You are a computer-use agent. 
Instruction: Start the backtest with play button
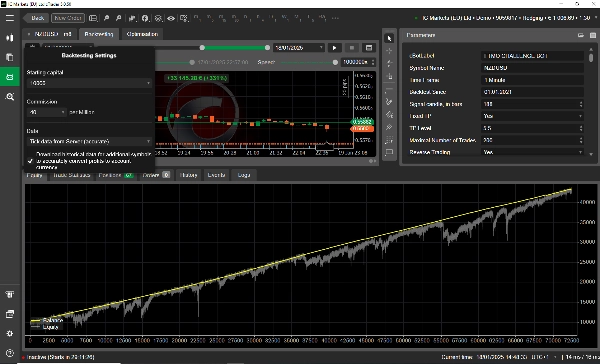point(334,48)
